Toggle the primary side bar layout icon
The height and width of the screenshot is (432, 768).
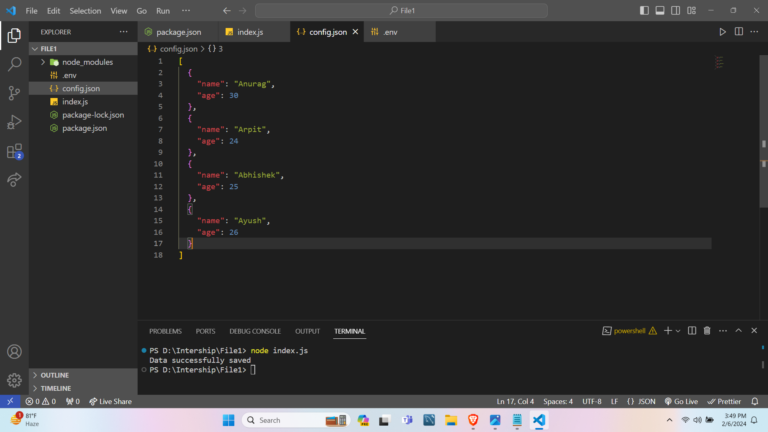(644, 10)
